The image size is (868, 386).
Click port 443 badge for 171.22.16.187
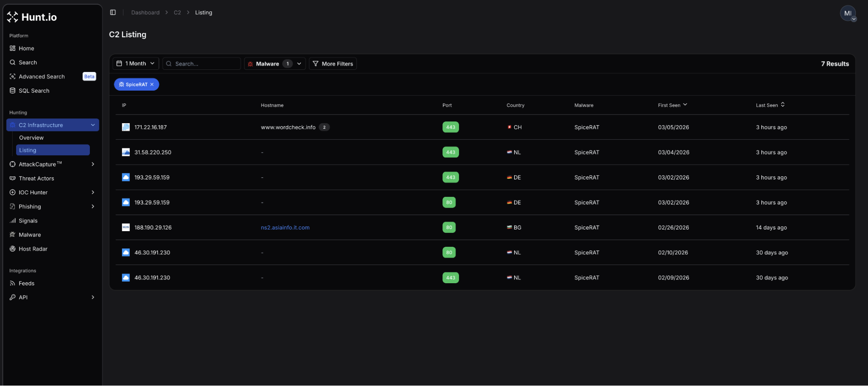451,127
